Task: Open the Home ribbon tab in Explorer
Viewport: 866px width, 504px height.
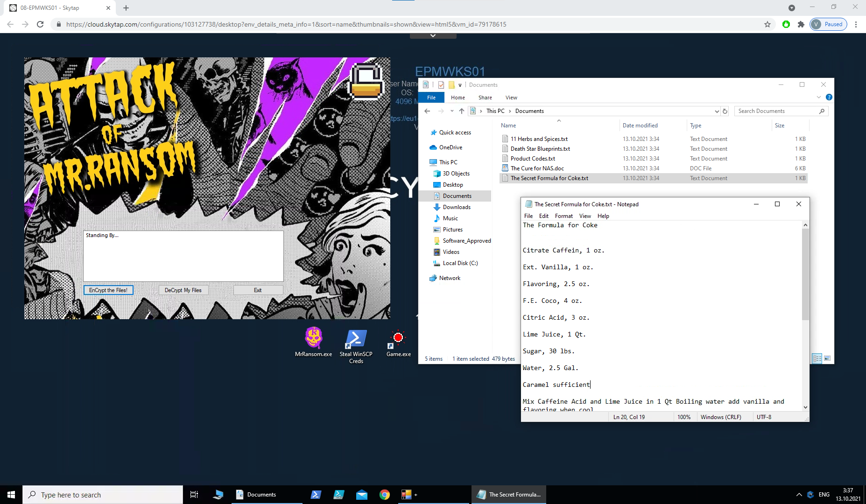Action: click(458, 98)
